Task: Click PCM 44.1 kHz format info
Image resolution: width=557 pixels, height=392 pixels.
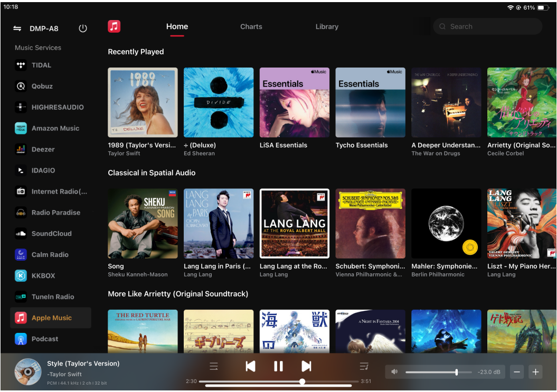Action: point(77,383)
